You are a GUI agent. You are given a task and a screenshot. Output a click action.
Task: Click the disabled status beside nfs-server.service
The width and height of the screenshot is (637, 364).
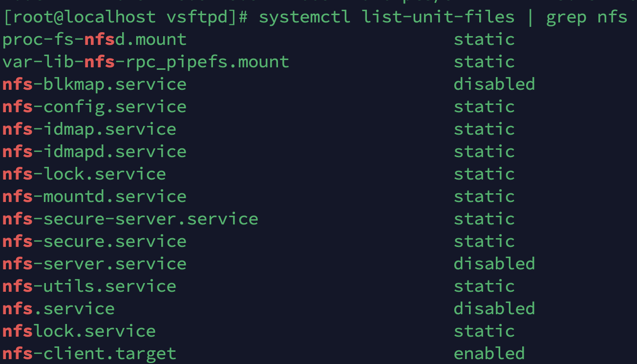pyautogui.click(x=494, y=264)
